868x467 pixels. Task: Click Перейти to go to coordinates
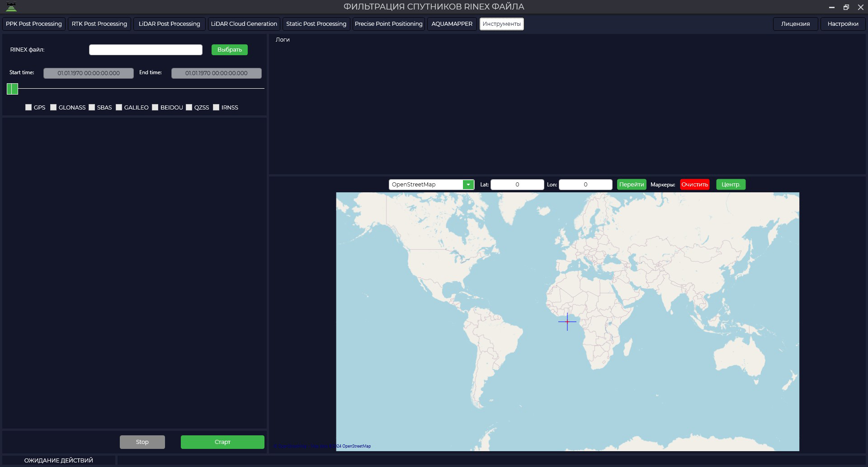[x=632, y=185]
